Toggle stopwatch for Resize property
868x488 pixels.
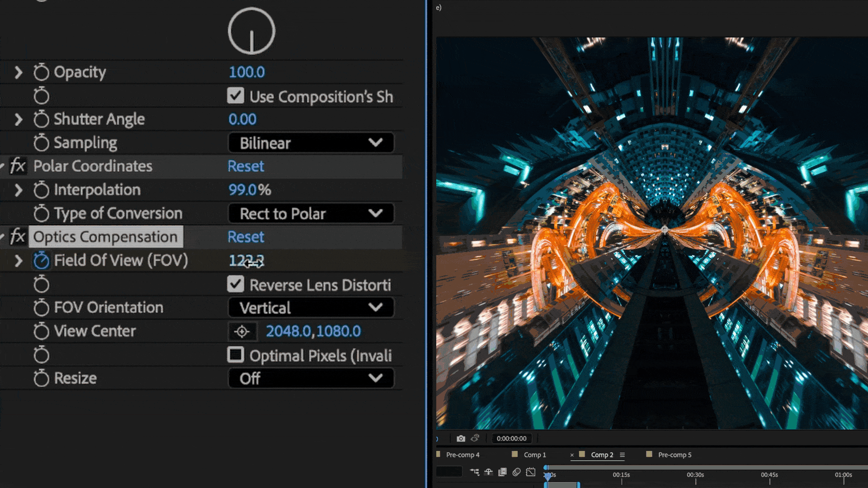pyautogui.click(x=41, y=378)
